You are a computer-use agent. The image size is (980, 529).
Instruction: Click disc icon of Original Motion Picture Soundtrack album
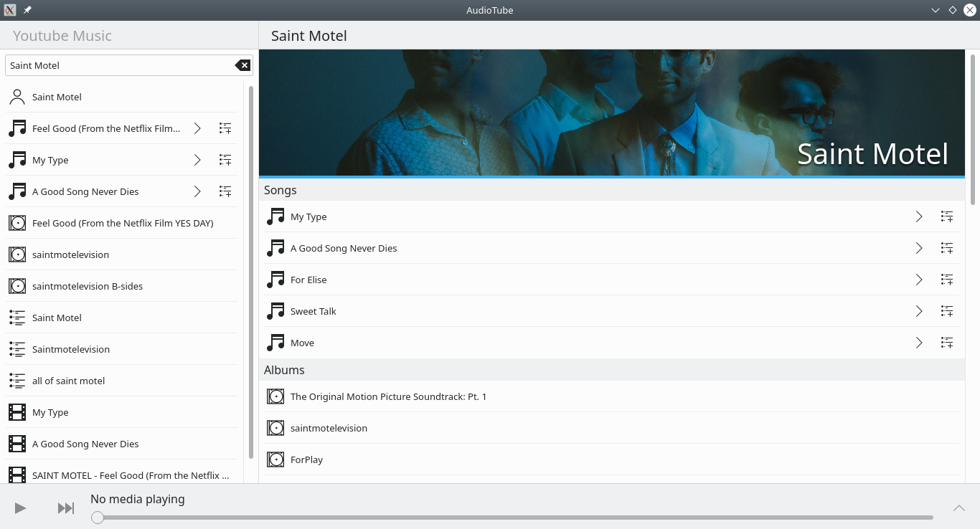pyautogui.click(x=275, y=396)
